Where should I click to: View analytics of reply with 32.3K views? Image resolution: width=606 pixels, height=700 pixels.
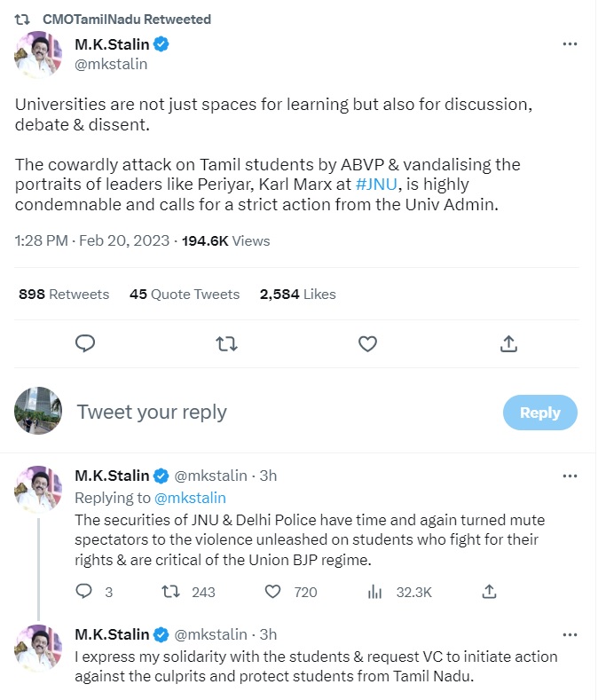374,592
